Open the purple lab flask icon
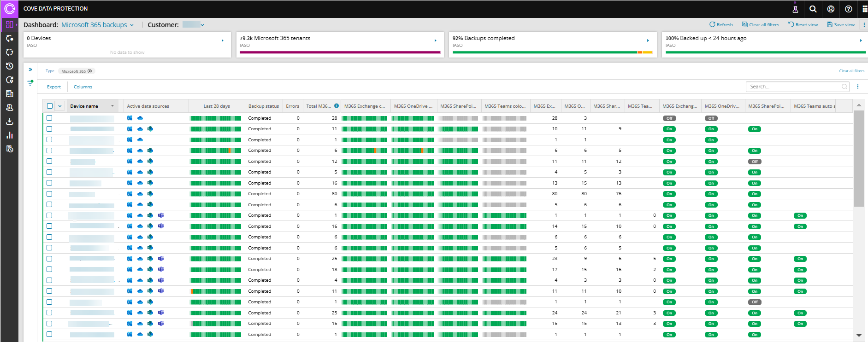 pyautogui.click(x=795, y=9)
